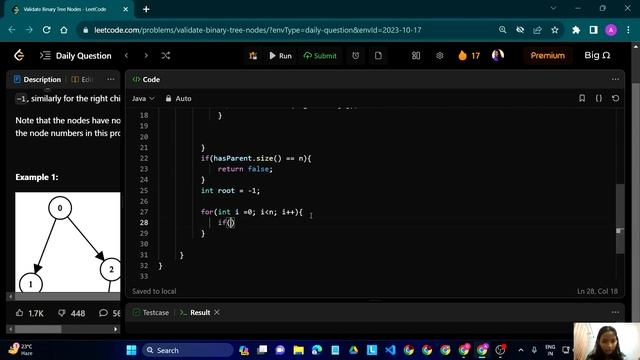The height and width of the screenshot is (360, 640).
Task: Start the timer alarm clock icon
Action: pos(356,56)
